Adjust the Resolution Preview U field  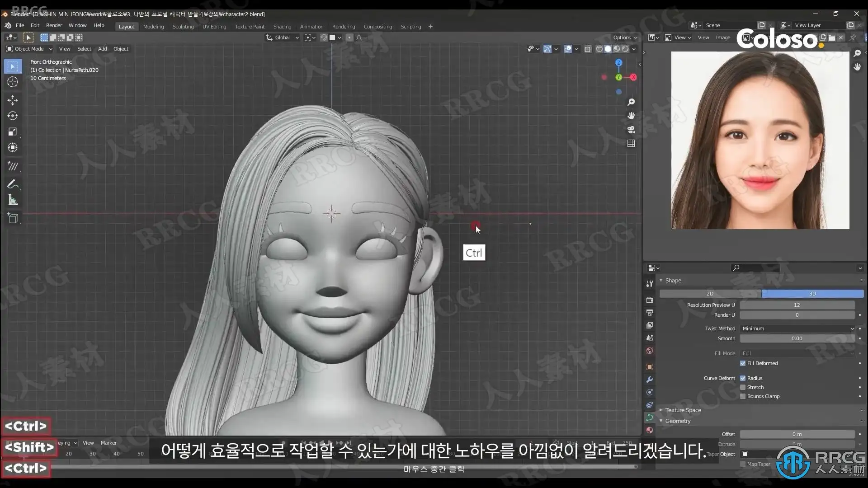[x=797, y=305]
